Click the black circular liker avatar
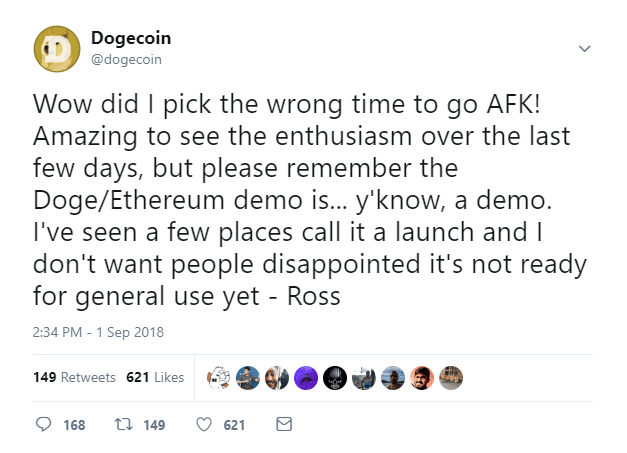This screenshot has height=453, width=627. point(336,376)
